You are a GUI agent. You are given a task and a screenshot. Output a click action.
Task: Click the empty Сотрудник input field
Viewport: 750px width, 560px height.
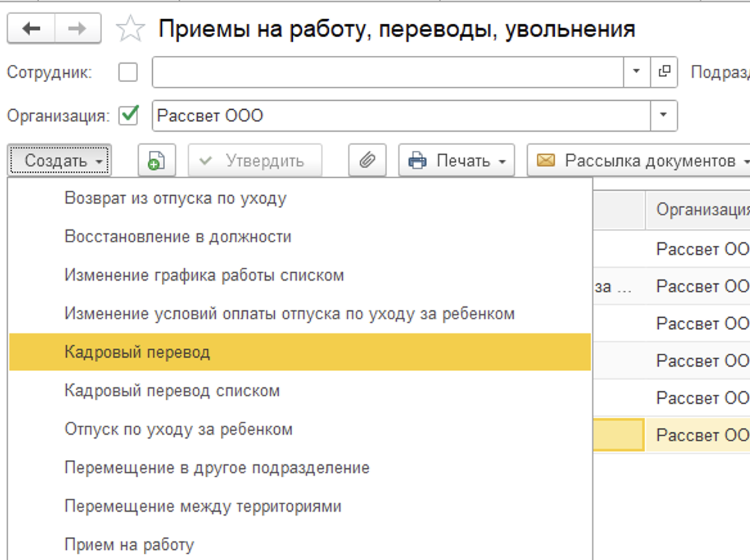(x=388, y=72)
